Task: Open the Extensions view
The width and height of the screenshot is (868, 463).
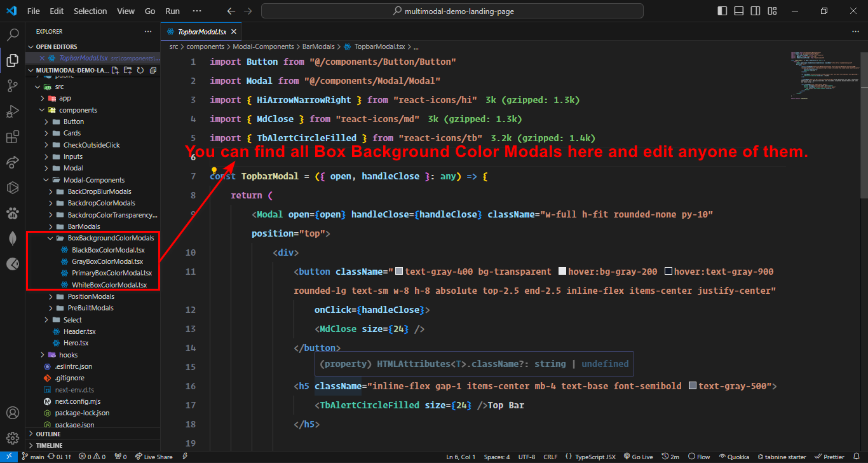Action: (12, 137)
